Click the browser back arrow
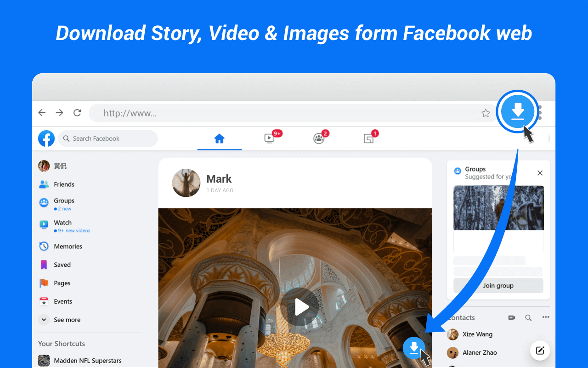This screenshot has width=588, height=368. pyautogui.click(x=42, y=113)
